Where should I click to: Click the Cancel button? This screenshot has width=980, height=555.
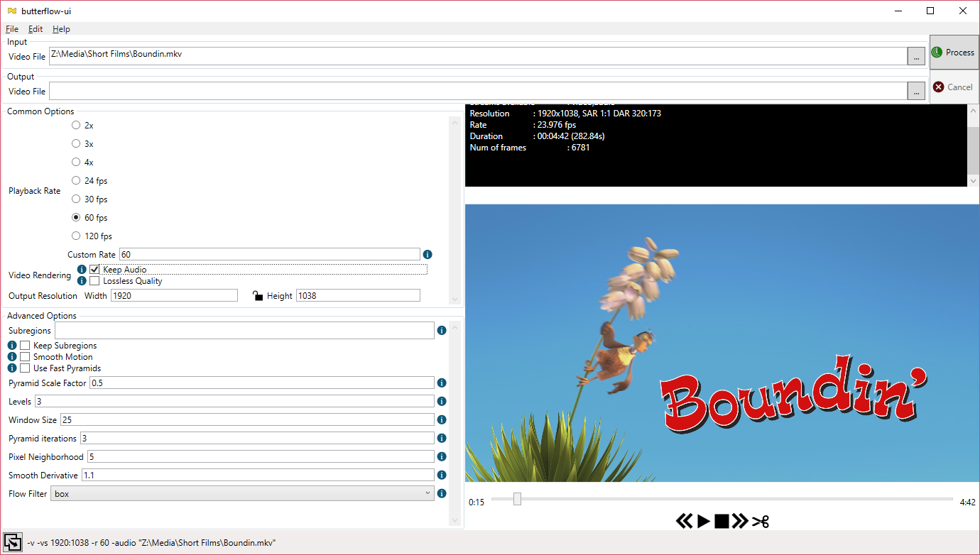click(x=954, y=87)
